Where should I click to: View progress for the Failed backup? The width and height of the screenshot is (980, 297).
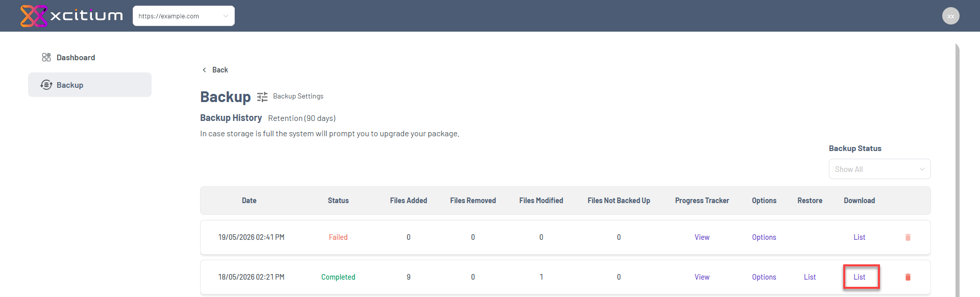point(702,237)
